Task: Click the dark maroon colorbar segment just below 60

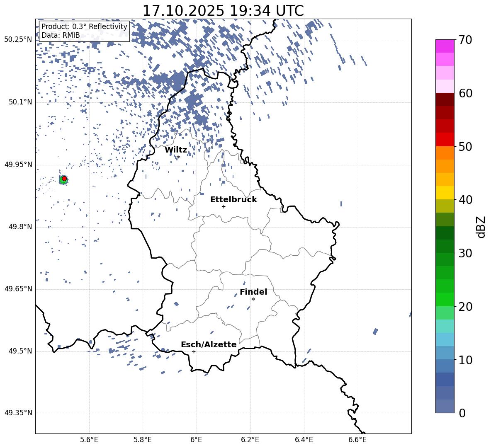Action: point(445,99)
